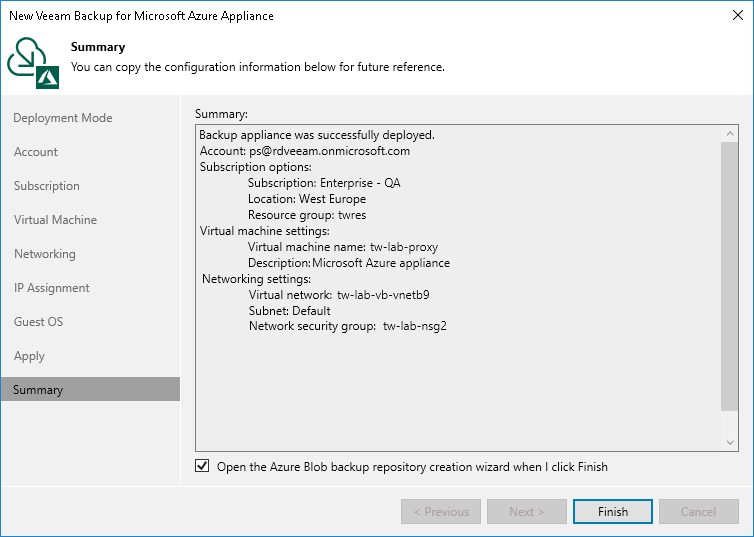Open the IP Assignment step
This screenshot has width=754, height=537.
(x=52, y=288)
